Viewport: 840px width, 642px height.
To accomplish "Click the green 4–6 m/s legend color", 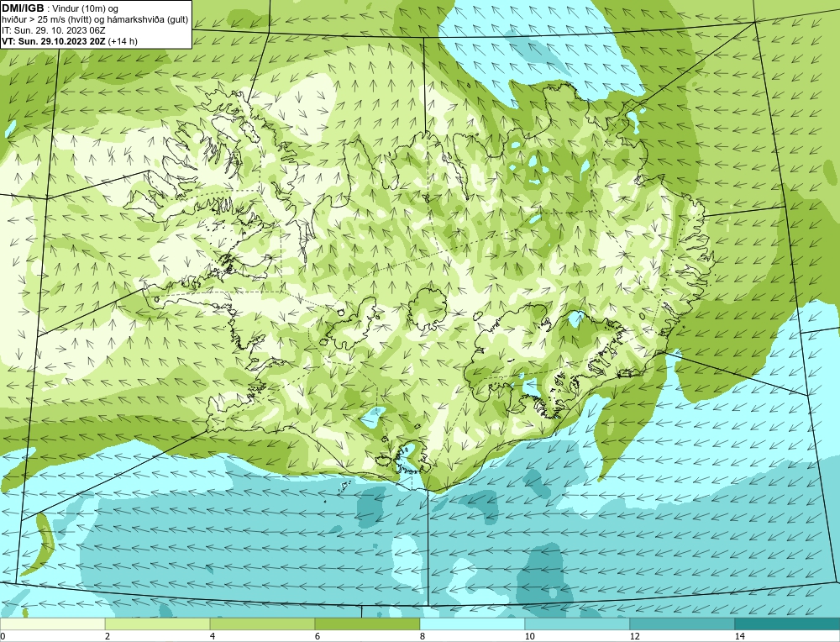I will tap(262, 624).
